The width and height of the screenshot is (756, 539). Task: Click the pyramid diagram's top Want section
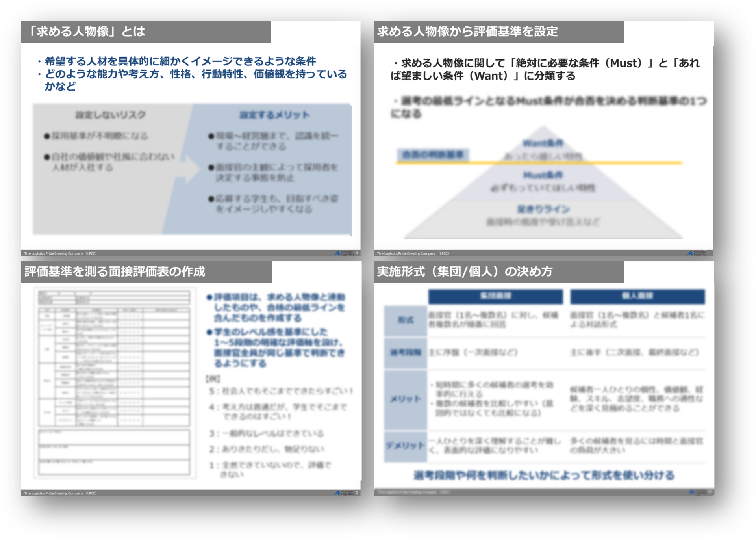point(543,143)
